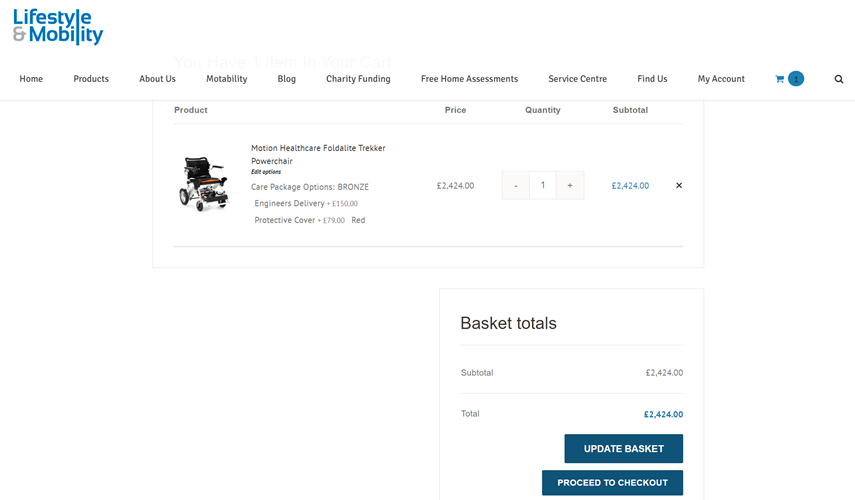Click the Basket totals heading

pos(508,323)
